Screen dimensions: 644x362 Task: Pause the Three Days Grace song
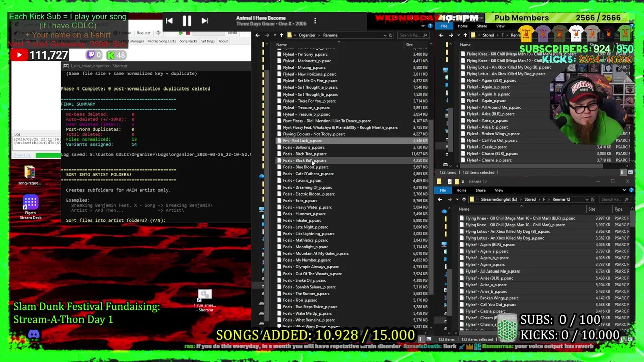coord(187,21)
